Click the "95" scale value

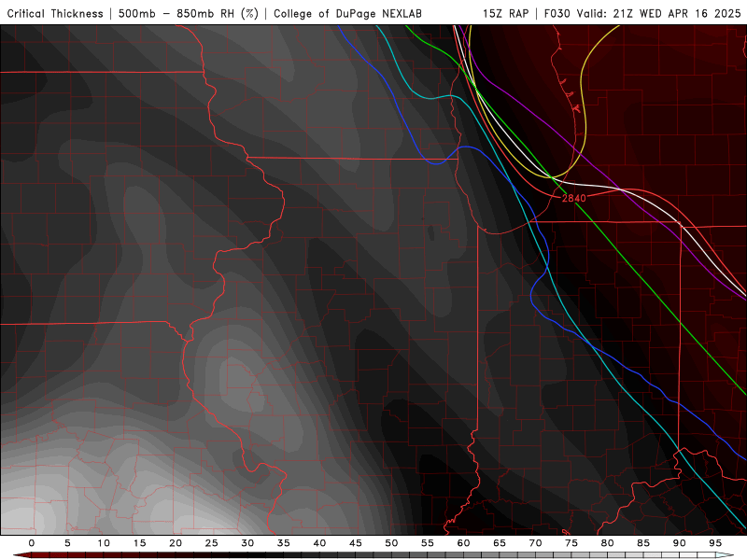(x=714, y=543)
